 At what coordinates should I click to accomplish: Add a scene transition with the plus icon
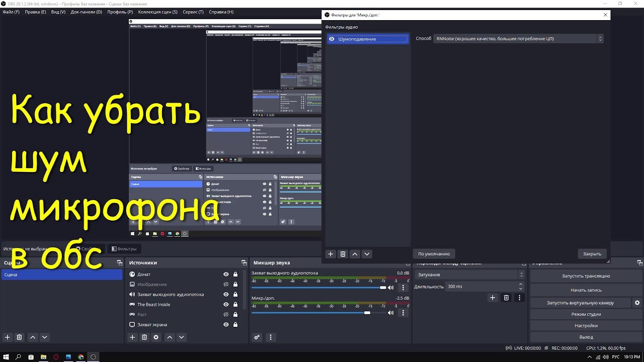click(493, 298)
